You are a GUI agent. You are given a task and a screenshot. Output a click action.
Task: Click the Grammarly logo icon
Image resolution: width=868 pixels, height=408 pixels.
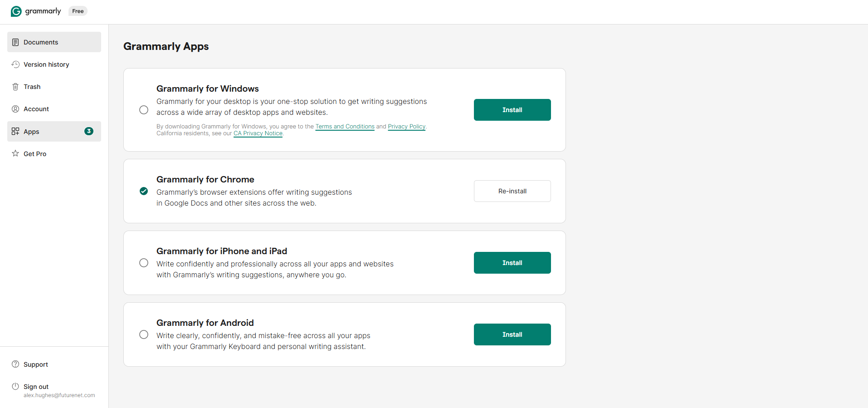pos(16,11)
